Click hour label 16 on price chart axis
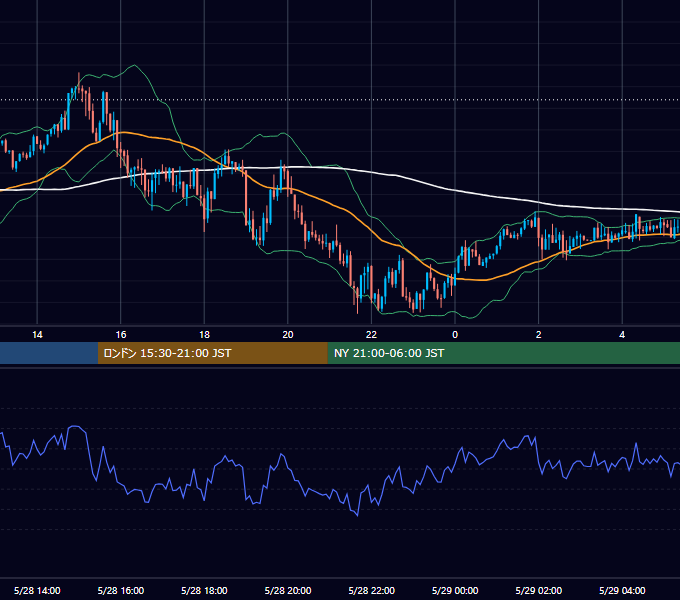 [121, 335]
